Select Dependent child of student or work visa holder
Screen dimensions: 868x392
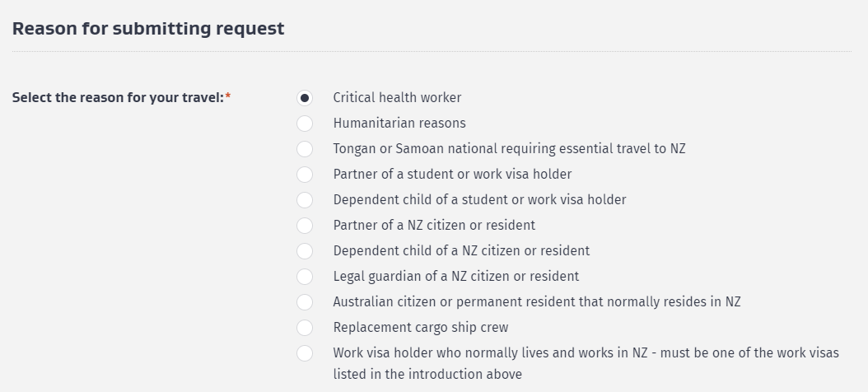(x=305, y=200)
